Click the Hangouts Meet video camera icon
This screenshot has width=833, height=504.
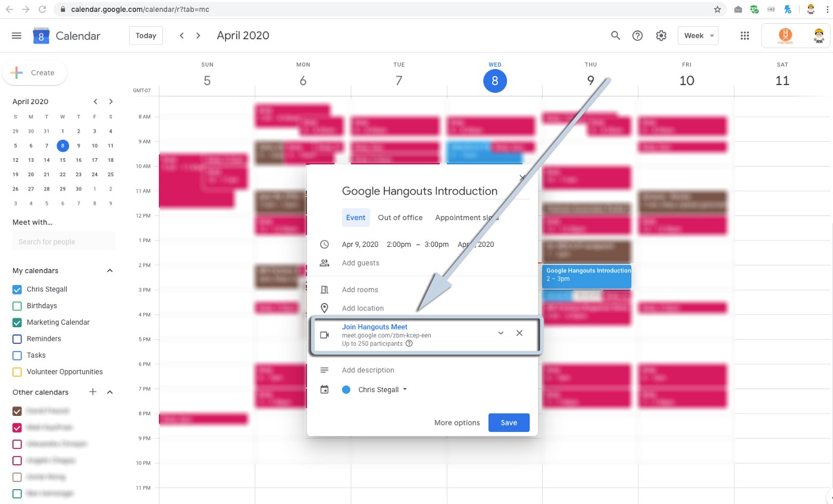[324, 335]
